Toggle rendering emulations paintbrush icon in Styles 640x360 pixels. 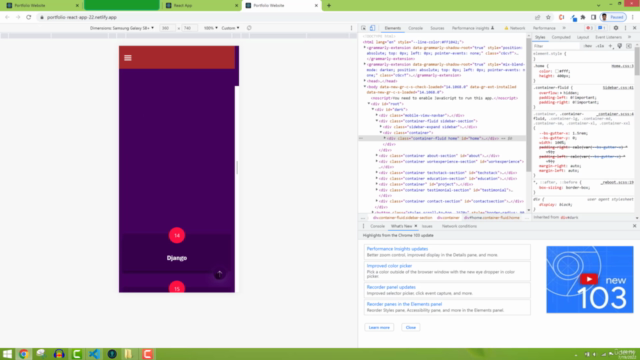620,46
